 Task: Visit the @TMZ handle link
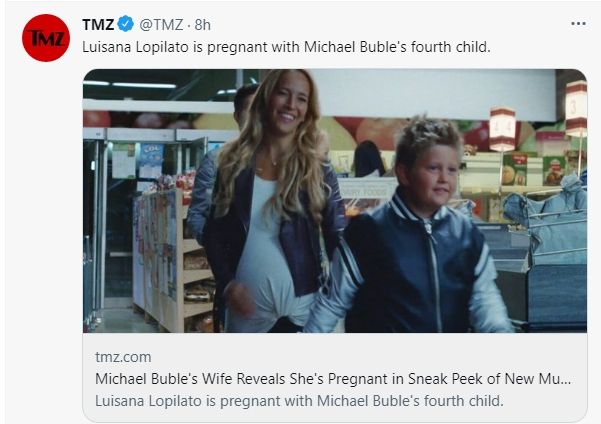[x=161, y=25]
